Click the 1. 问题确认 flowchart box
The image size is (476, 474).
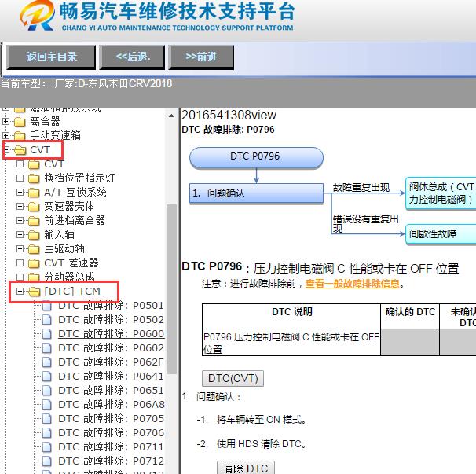[x=256, y=193]
